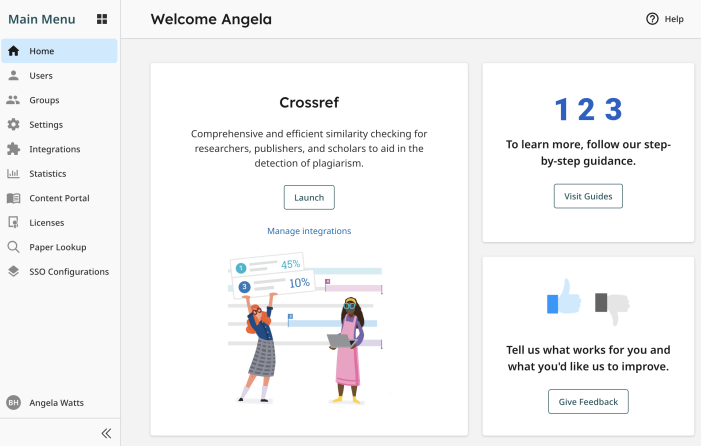Launch the Crossref application
The width and height of the screenshot is (701, 446).
click(309, 198)
